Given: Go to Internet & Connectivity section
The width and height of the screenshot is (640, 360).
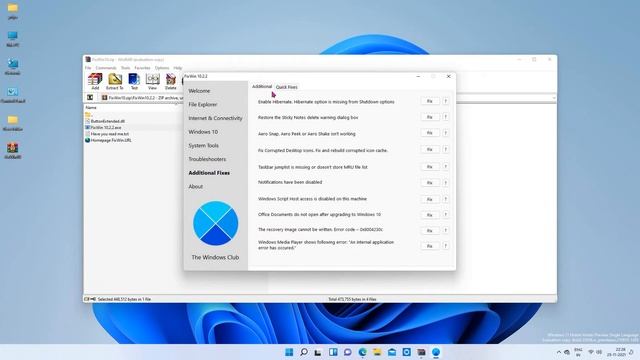Looking at the screenshot, I should point(215,118).
